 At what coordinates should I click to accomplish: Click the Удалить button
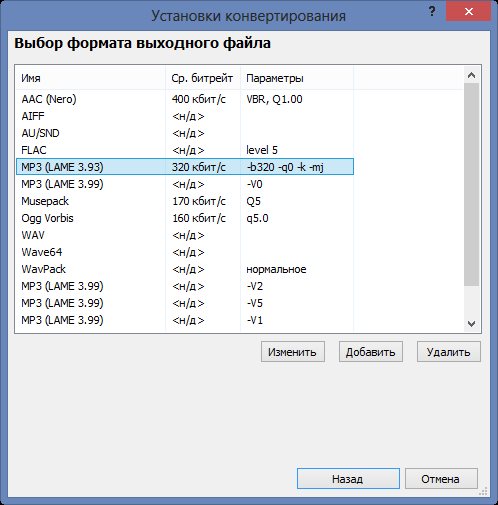pyautogui.click(x=449, y=352)
